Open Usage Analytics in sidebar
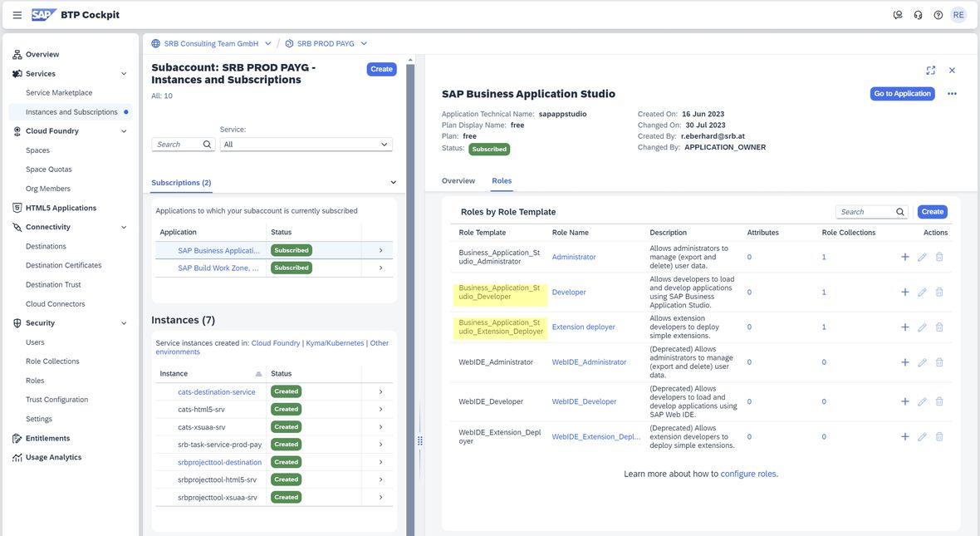The width and height of the screenshot is (980, 536). pos(53,457)
